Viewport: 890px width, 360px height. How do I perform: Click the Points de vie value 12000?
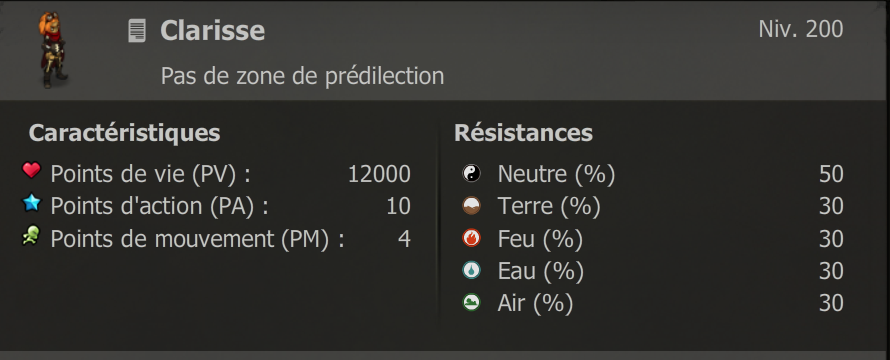[x=379, y=174]
